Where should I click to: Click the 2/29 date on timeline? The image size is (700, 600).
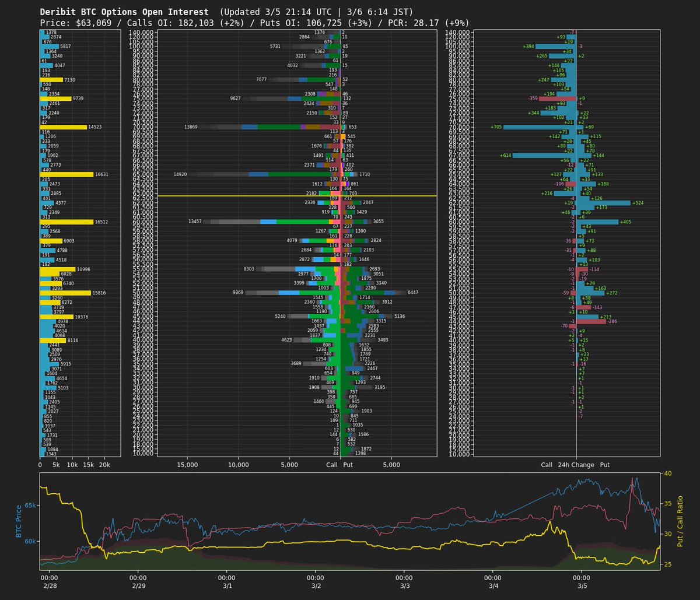point(138,585)
